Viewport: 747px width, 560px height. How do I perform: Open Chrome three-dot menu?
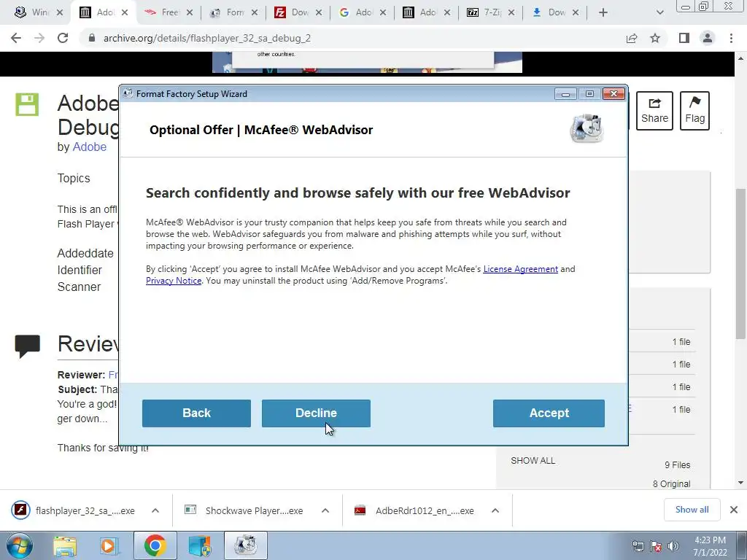[x=731, y=38]
